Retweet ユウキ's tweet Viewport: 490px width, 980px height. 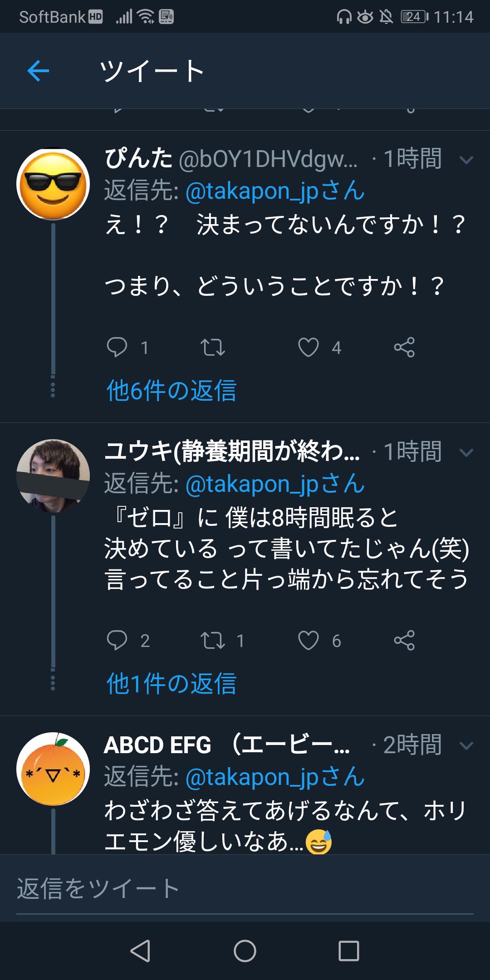click(x=212, y=641)
